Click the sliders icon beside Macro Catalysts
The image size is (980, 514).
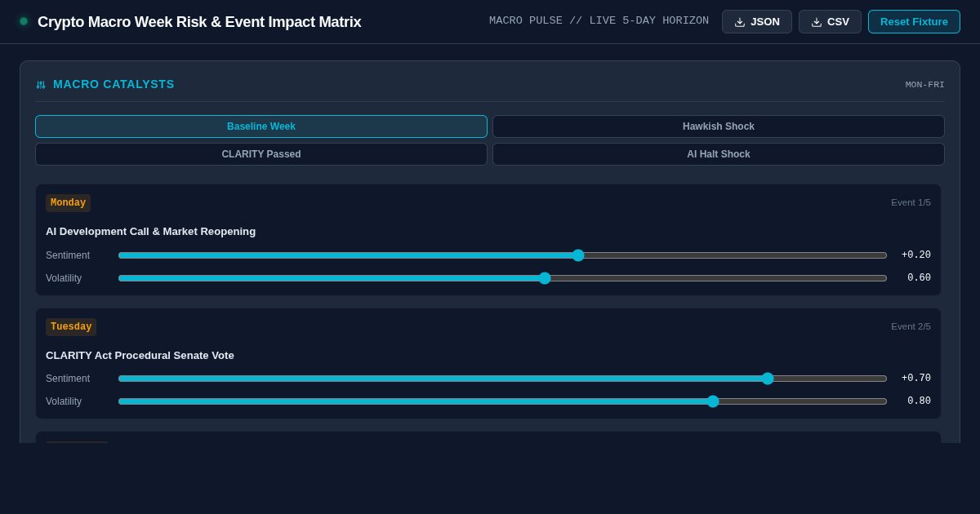coord(41,85)
